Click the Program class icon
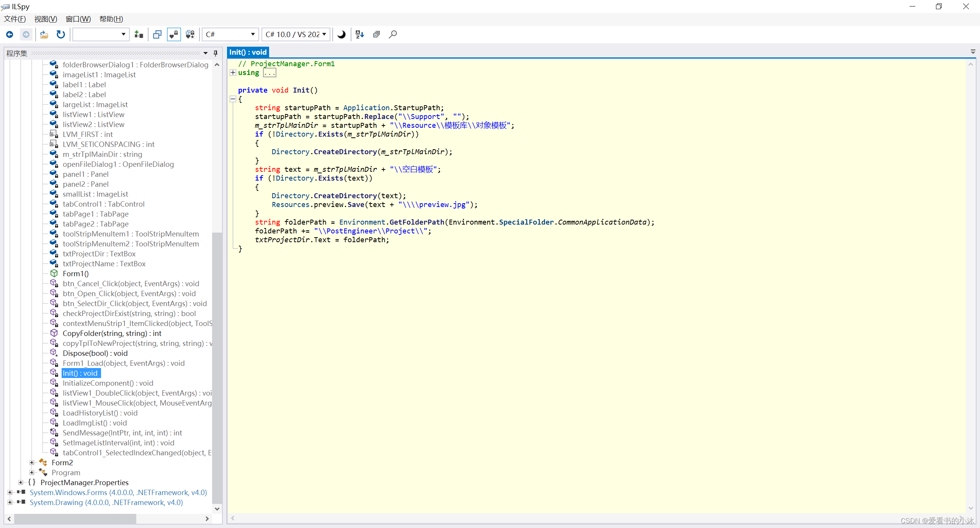The height and width of the screenshot is (528, 980). pyautogui.click(x=43, y=473)
